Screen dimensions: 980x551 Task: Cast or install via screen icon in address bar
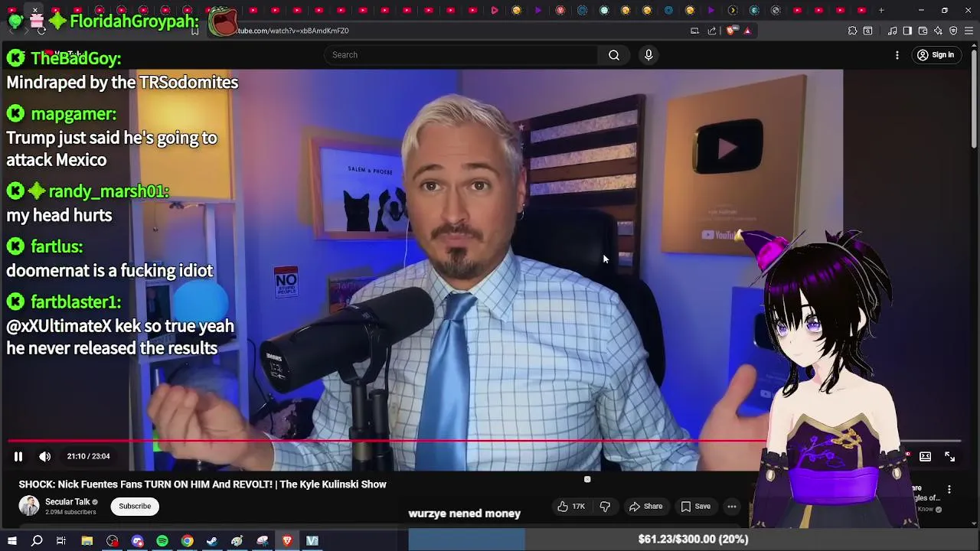(x=694, y=31)
